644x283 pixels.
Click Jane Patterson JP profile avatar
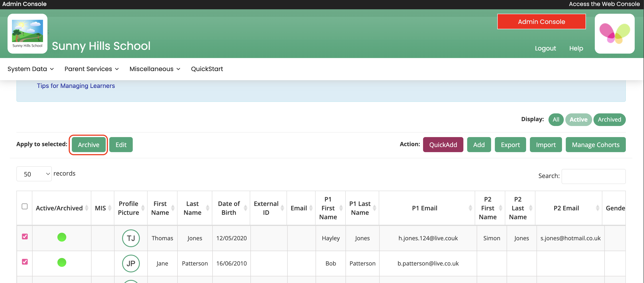(x=131, y=263)
